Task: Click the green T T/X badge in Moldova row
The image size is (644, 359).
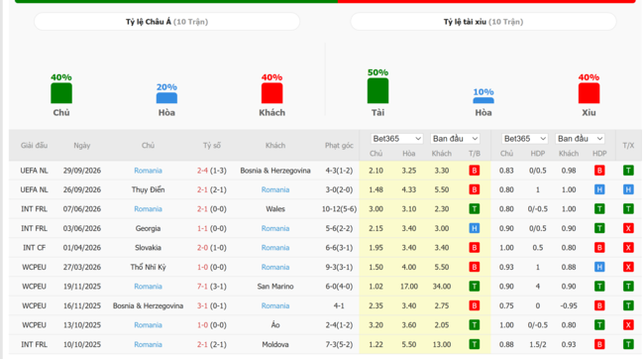Action: [628, 344]
